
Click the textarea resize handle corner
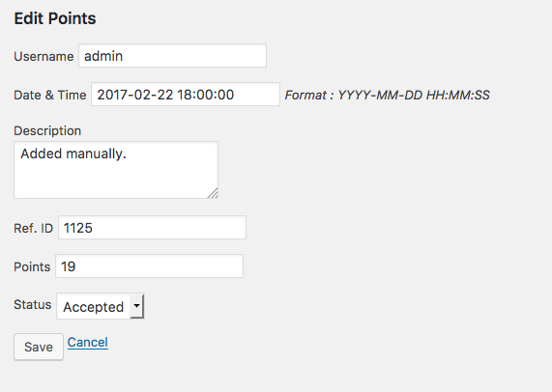click(213, 194)
